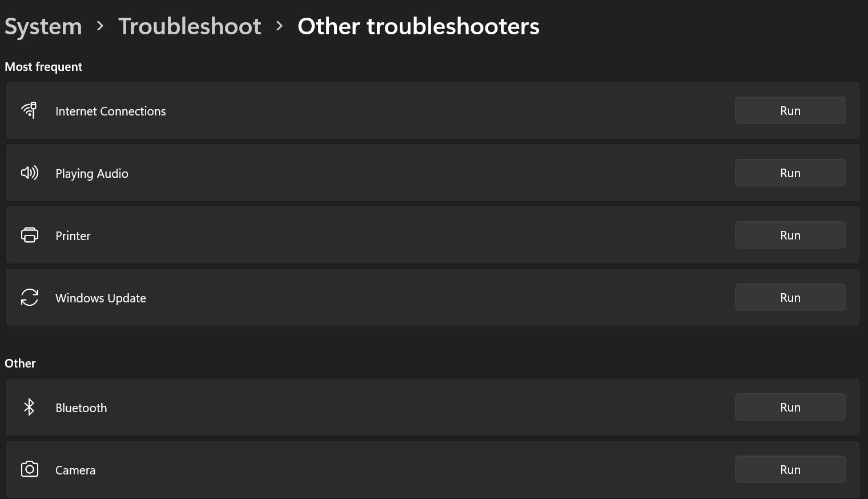Click the Camera icon
Image resolution: width=868 pixels, height=499 pixels.
tap(30, 469)
